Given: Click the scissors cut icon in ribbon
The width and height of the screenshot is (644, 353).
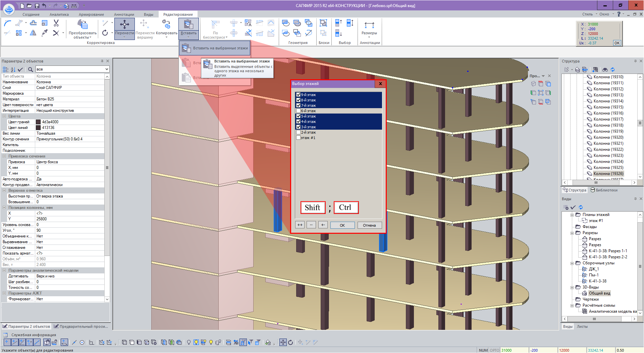Looking at the screenshot, I should 56,23.
